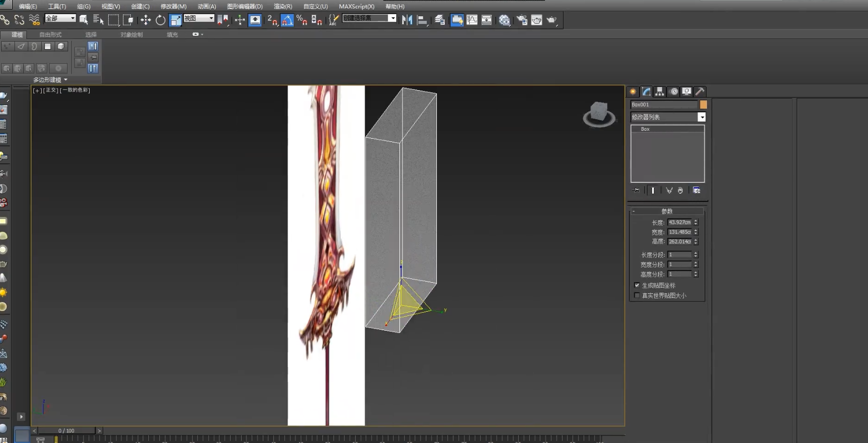Switch to the Display command panel
The width and height of the screenshot is (868, 443).
click(686, 91)
